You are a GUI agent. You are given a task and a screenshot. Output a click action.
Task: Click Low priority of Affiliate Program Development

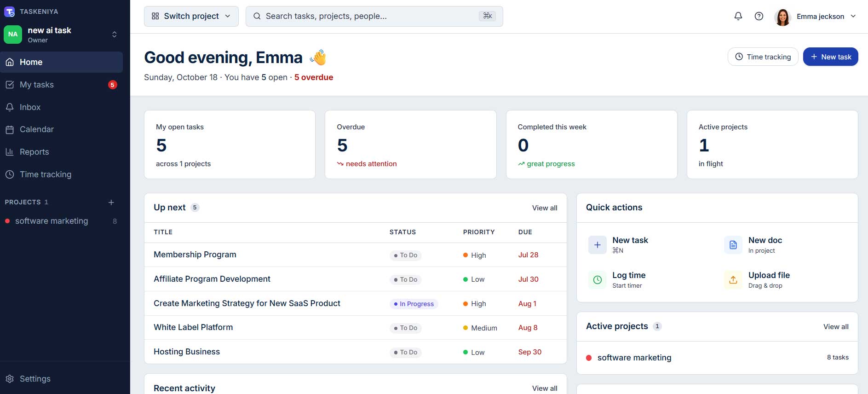point(474,279)
